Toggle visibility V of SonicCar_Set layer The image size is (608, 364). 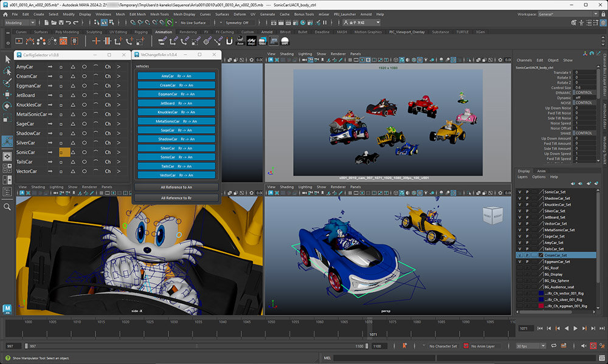520,192
